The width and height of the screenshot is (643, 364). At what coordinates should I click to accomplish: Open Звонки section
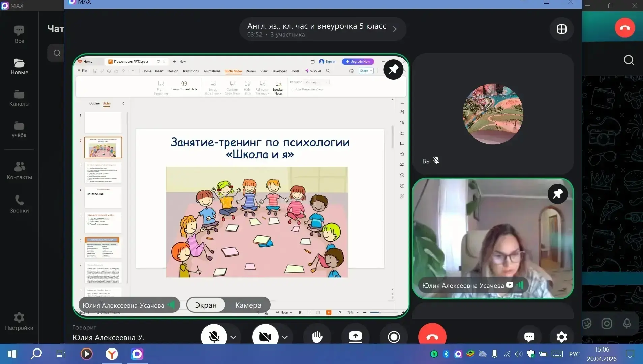[19, 204]
